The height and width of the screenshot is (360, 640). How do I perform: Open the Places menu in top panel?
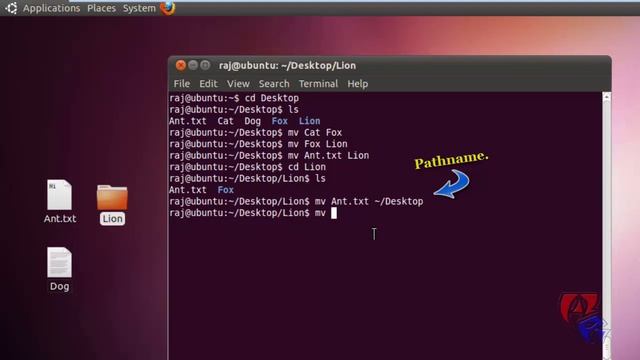[x=101, y=8]
